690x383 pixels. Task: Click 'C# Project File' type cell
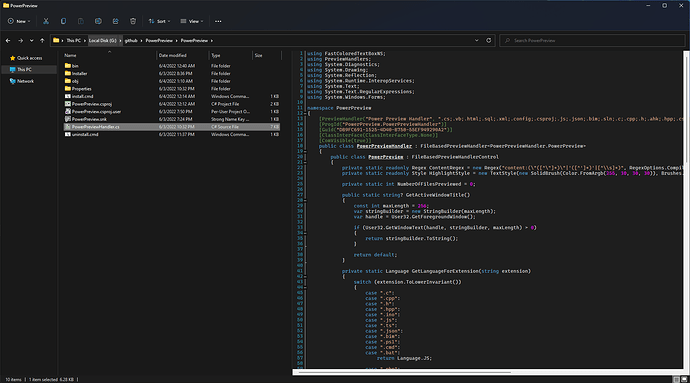click(225, 104)
